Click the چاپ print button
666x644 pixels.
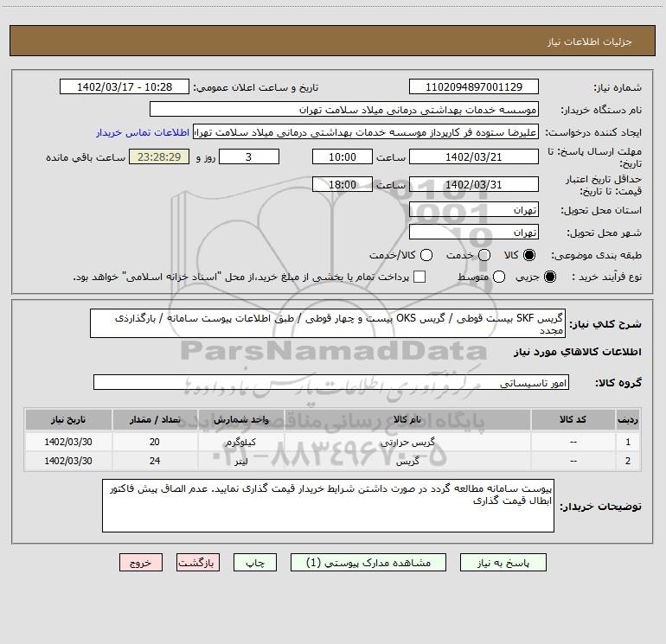(x=255, y=563)
